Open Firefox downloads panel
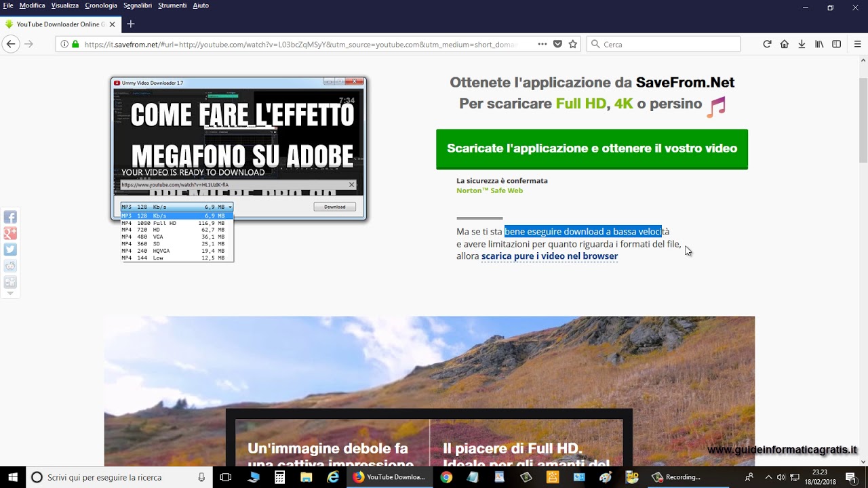 pyautogui.click(x=802, y=44)
